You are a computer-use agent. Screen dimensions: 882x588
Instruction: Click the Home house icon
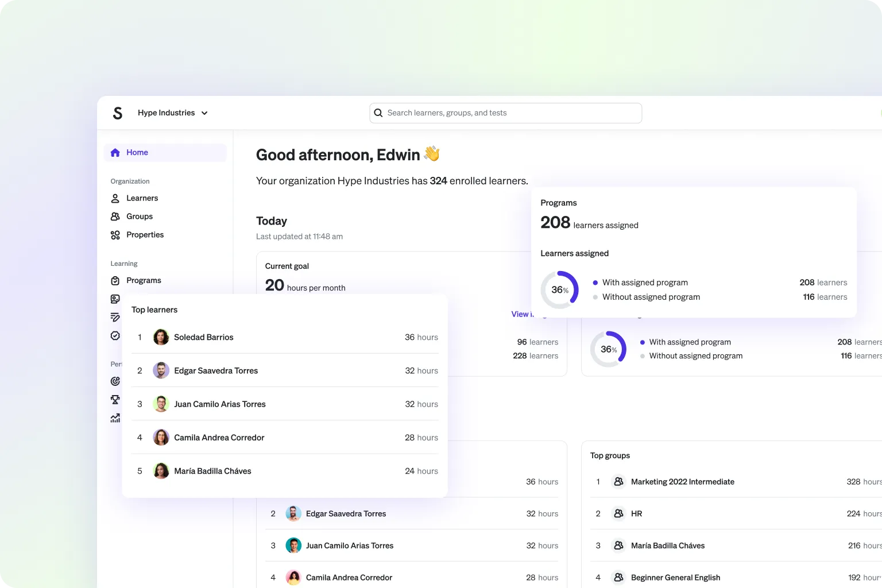115,153
